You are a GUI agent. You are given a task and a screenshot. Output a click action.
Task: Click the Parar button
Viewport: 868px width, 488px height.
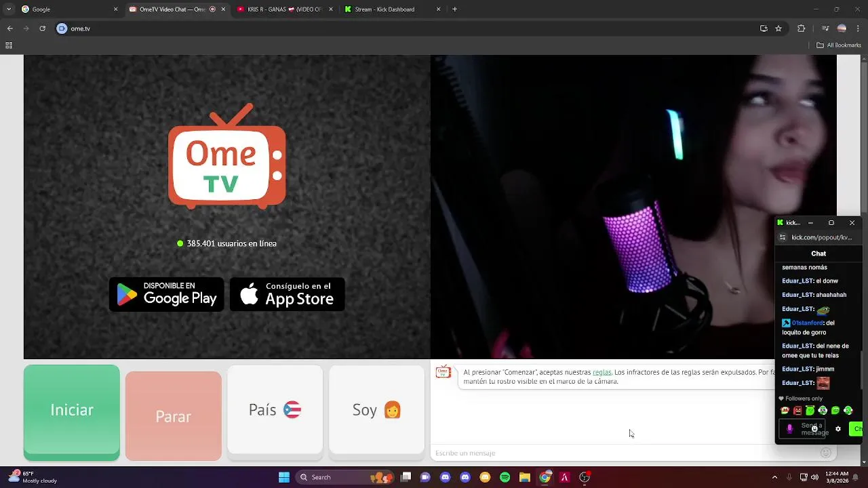coord(174,416)
